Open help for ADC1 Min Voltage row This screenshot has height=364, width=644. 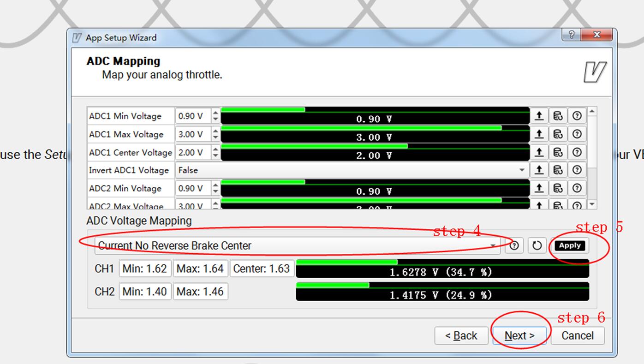pyautogui.click(x=577, y=116)
